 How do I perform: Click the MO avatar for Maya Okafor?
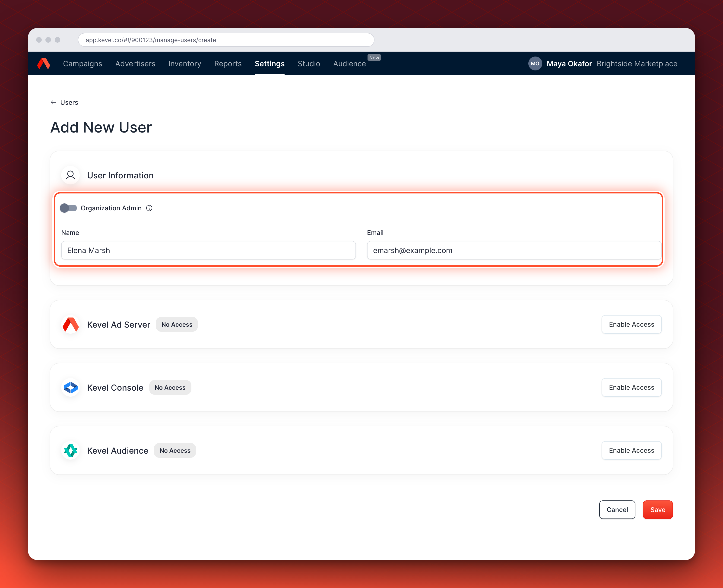[535, 63]
